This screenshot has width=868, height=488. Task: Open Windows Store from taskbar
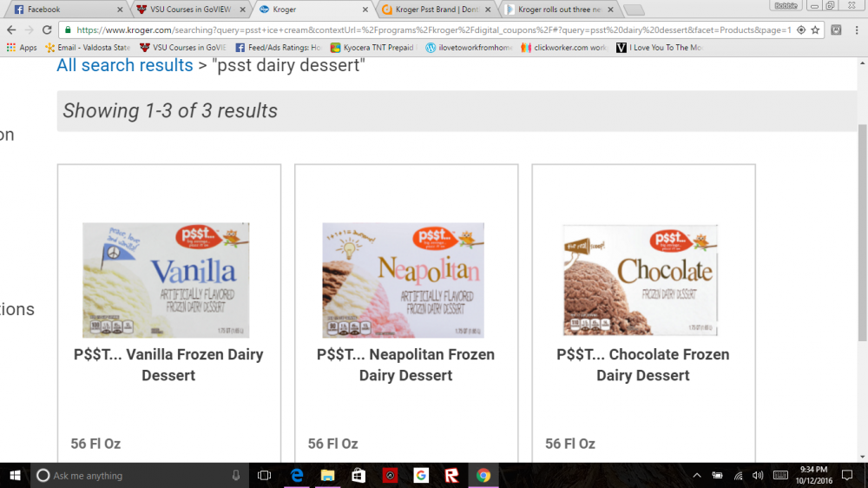point(358,475)
